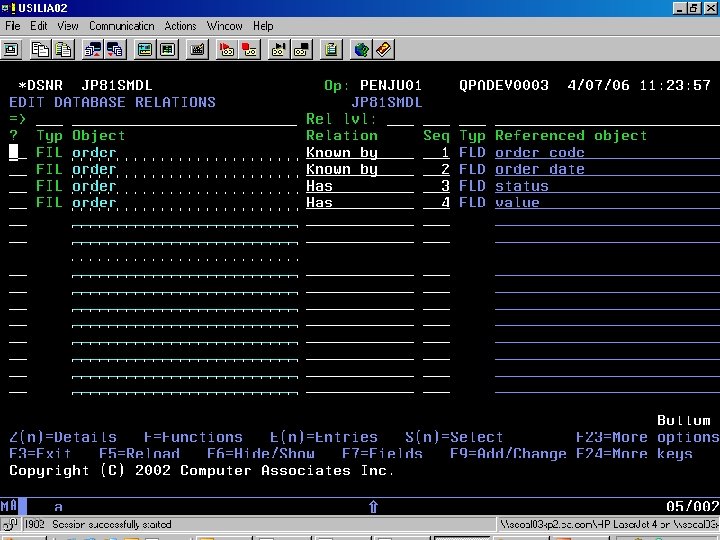
Task: Click the Z(n)=Details option text
Action: (x=63, y=437)
